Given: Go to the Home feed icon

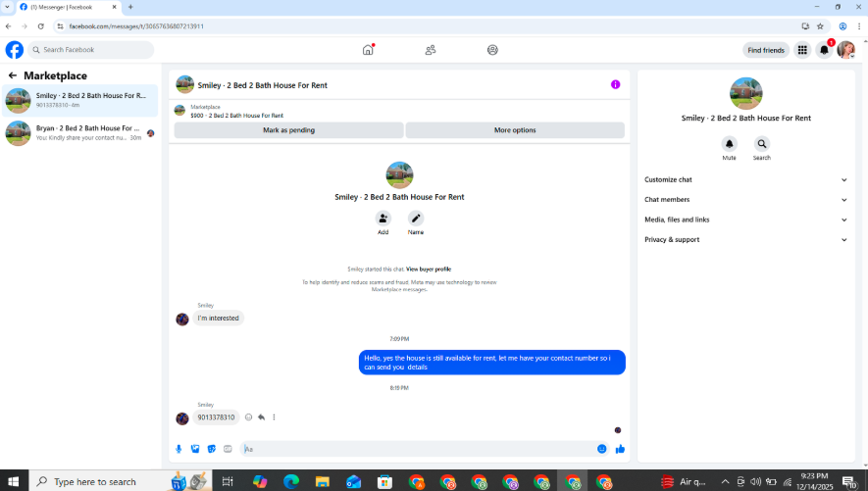Looking at the screenshot, I should (x=368, y=50).
